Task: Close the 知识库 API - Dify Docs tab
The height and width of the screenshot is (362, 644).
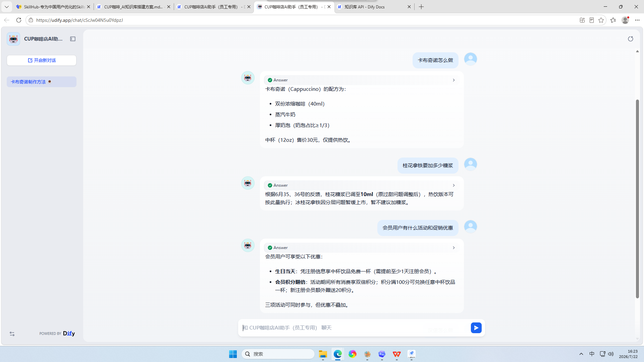Action: click(x=409, y=7)
